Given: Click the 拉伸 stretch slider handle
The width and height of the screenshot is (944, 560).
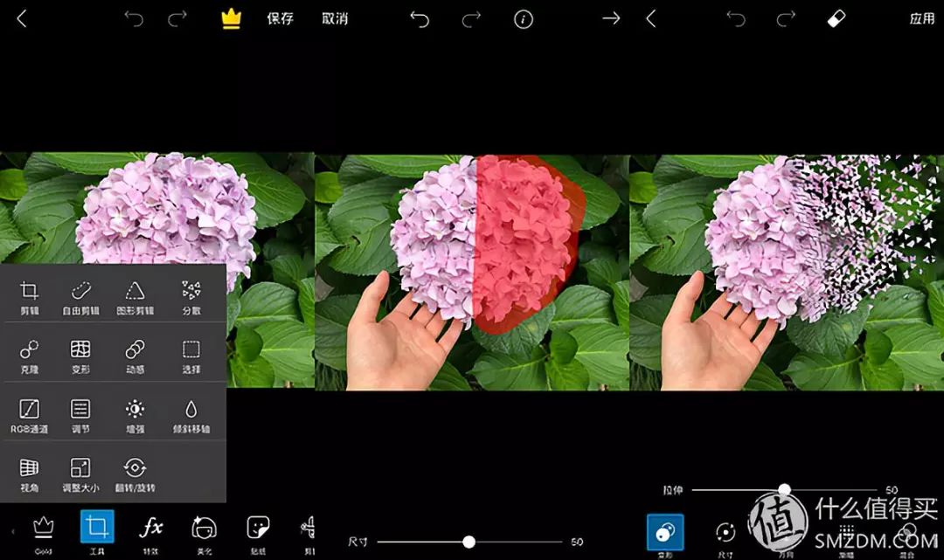Looking at the screenshot, I should point(784,489).
